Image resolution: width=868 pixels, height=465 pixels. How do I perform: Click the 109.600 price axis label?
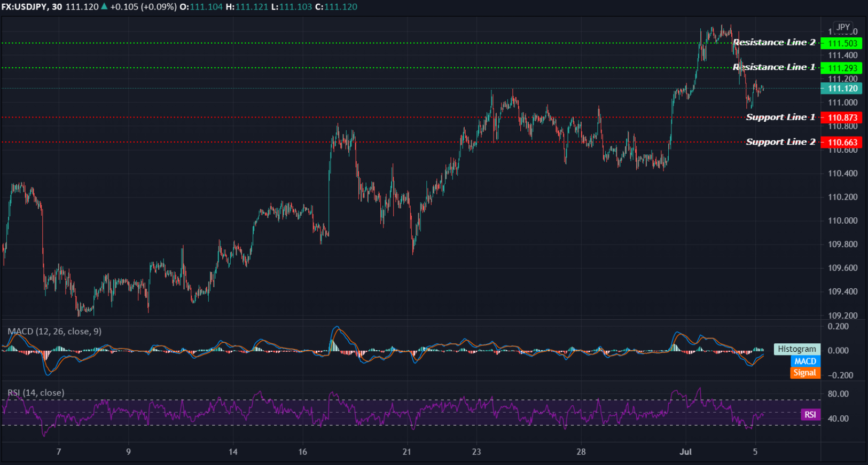(x=843, y=268)
